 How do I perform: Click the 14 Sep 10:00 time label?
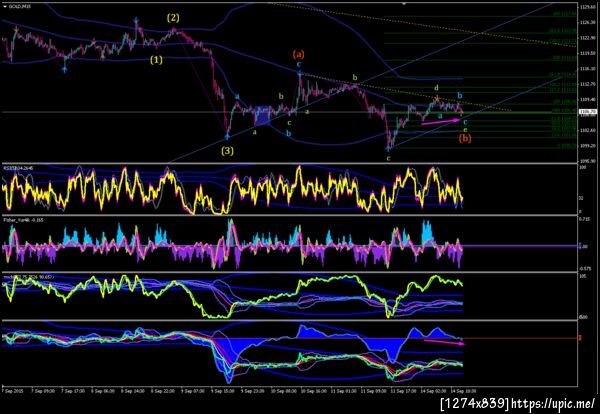tap(462, 391)
